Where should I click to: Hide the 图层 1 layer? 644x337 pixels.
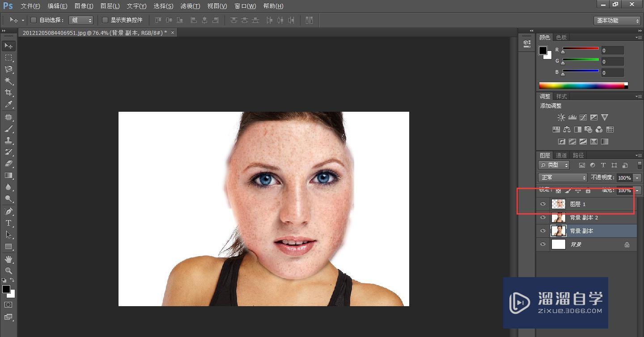543,204
